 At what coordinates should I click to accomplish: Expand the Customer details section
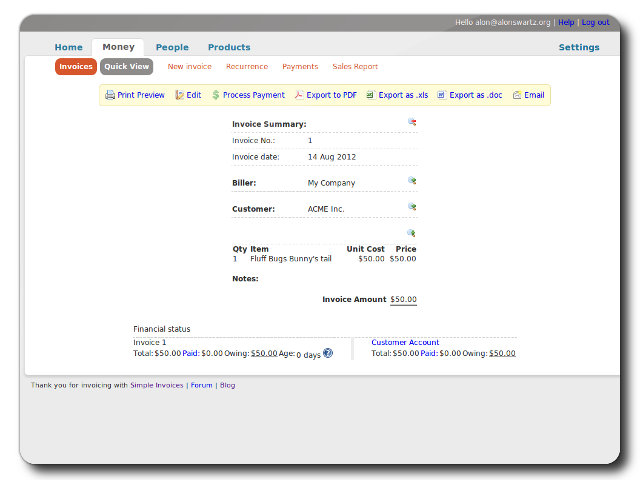(411, 207)
